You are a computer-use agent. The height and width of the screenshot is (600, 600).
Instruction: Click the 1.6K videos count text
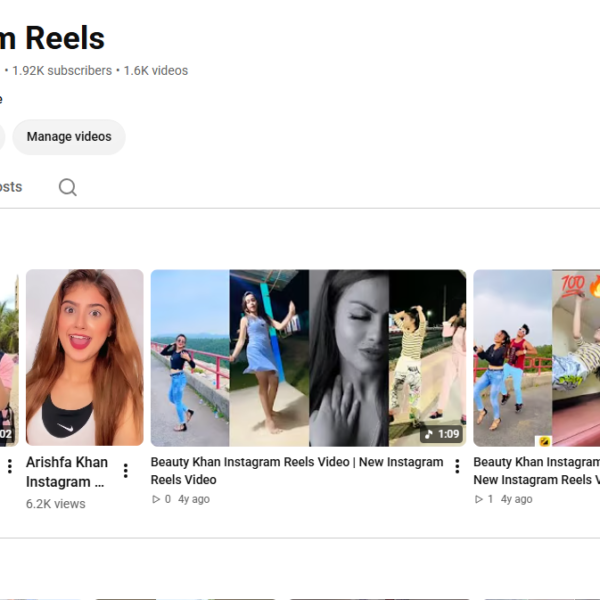156,70
